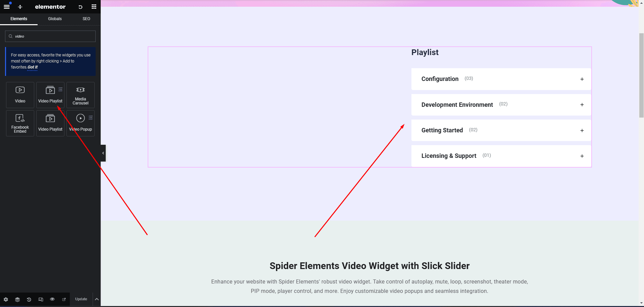Open Save Options arrow next to Update
This screenshot has width=644, height=307.
[x=97, y=299]
